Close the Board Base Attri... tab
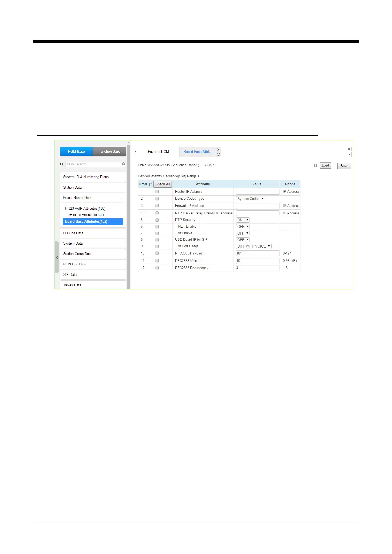Screen dimensions: 392x554 tap(218, 150)
